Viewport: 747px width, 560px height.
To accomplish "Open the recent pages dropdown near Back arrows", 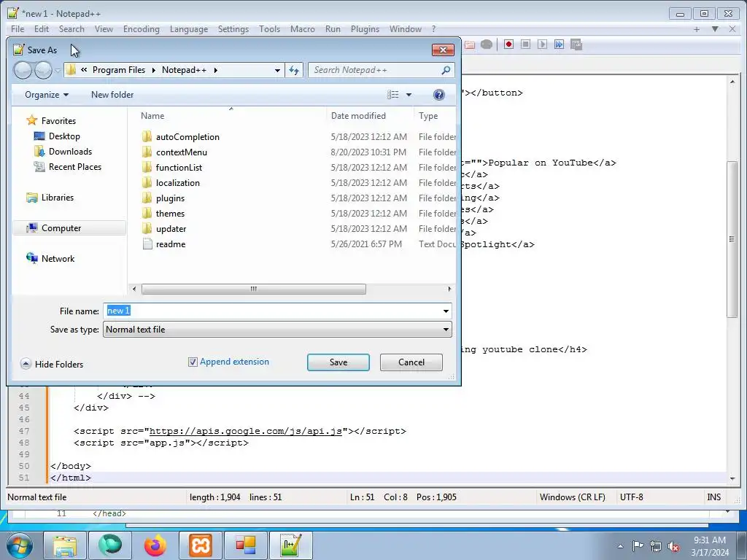I will [58, 71].
